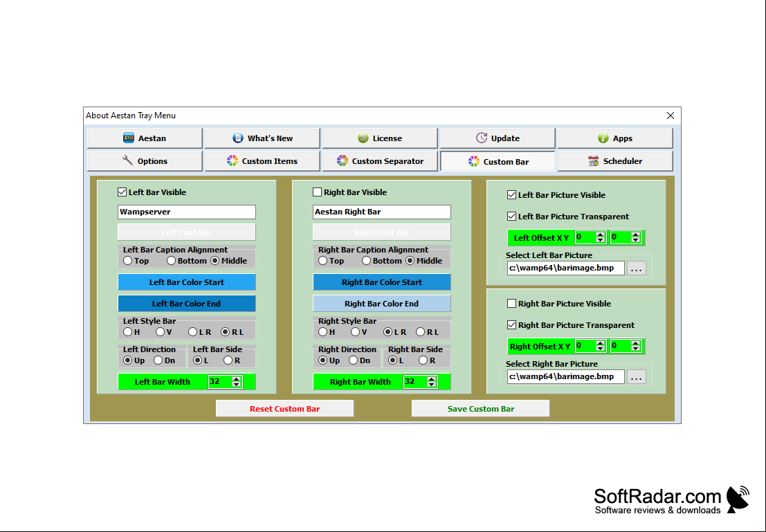This screenshot has height=532, width=766.
Task: Go to the Update tab
Action: 498,138
